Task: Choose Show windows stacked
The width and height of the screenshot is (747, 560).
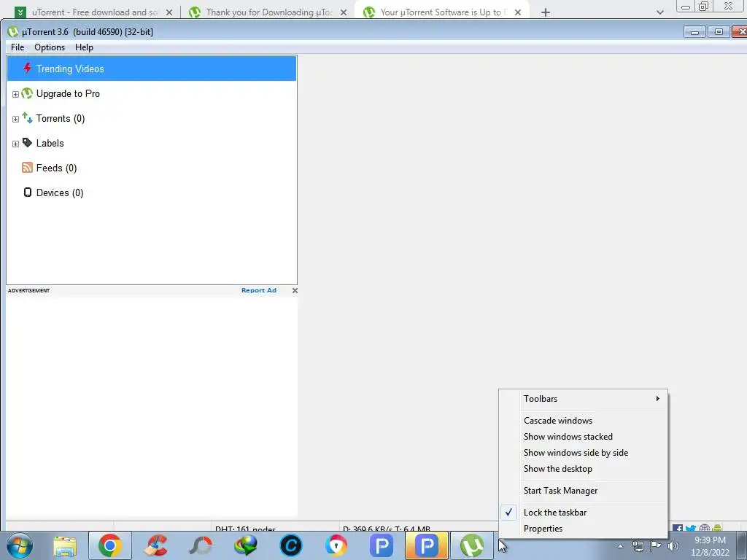Action: coord(583,437)
